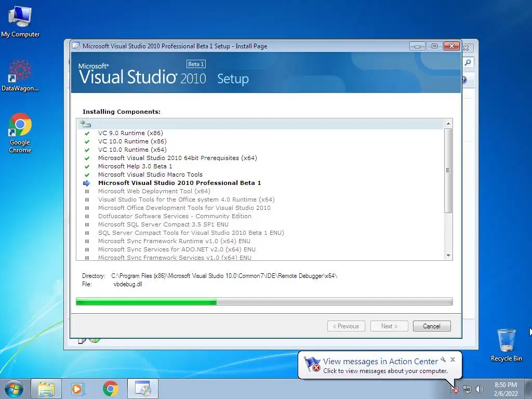Image resolution: width=532 pixels, height=399 pixels.
Task: Click the component list scrollbar thumb
Action: [x=448, y=170]
